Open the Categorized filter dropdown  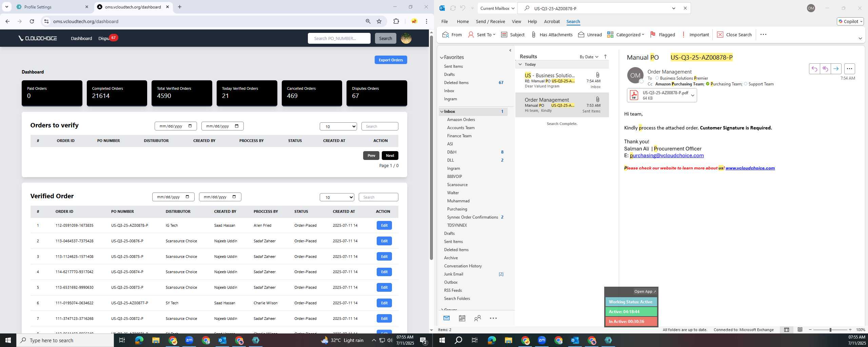(626, 35)
